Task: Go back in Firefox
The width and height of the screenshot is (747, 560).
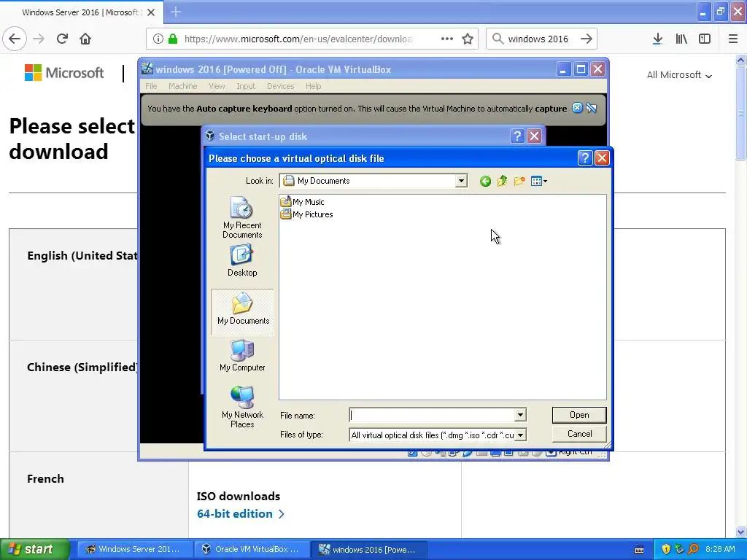Action: 15,39
